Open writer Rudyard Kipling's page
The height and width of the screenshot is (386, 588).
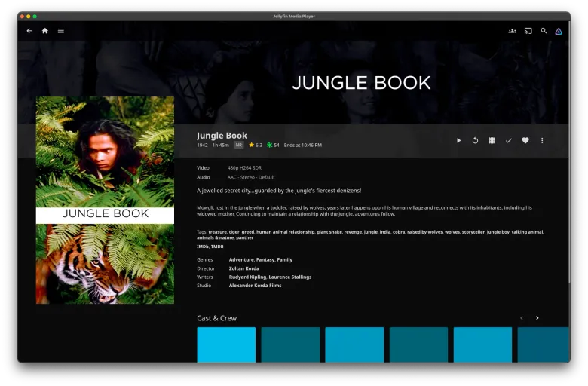pos(247,277)
